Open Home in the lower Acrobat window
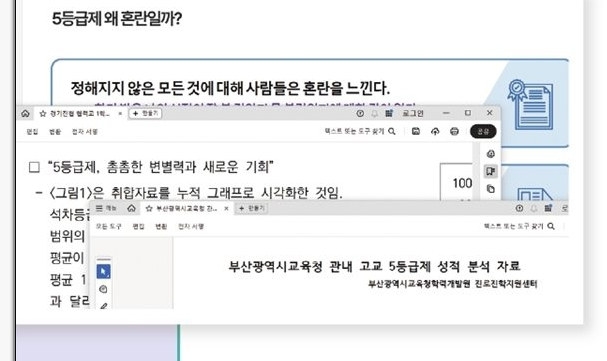The height and width of the screenshot is (361, 607). 132,209
